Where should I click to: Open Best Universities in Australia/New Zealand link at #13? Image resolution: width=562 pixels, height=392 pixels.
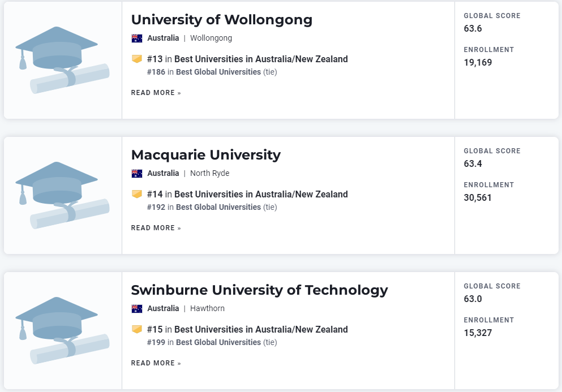(x=261, y=59)
